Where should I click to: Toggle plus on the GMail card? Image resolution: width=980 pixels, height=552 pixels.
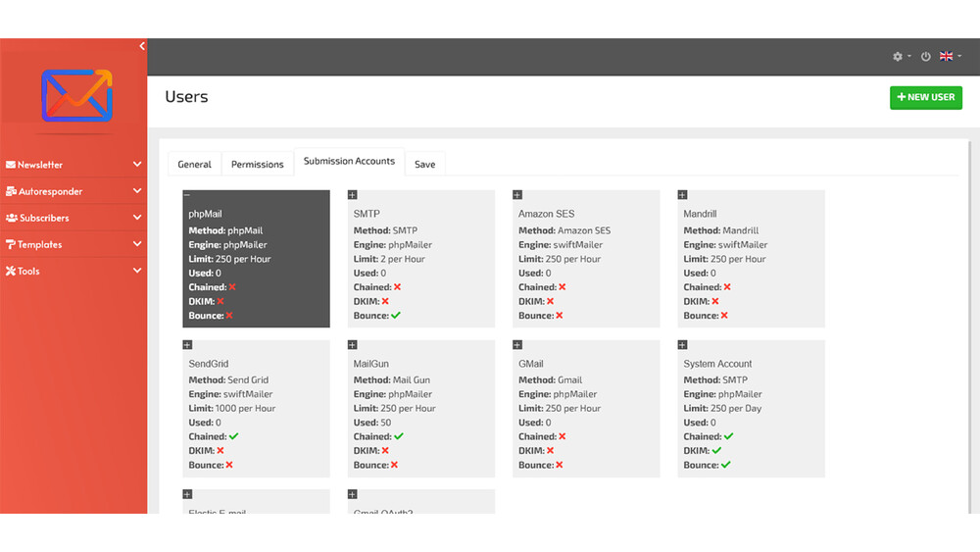pos(517,345)
